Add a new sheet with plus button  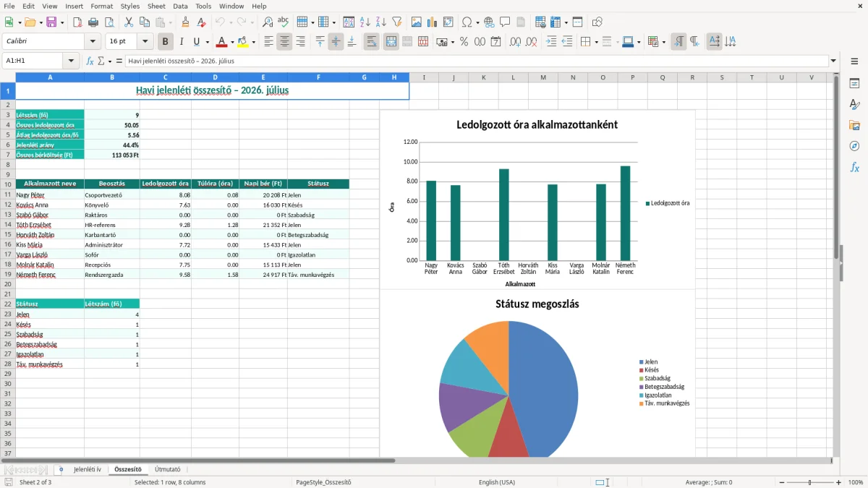pos(61,469)
